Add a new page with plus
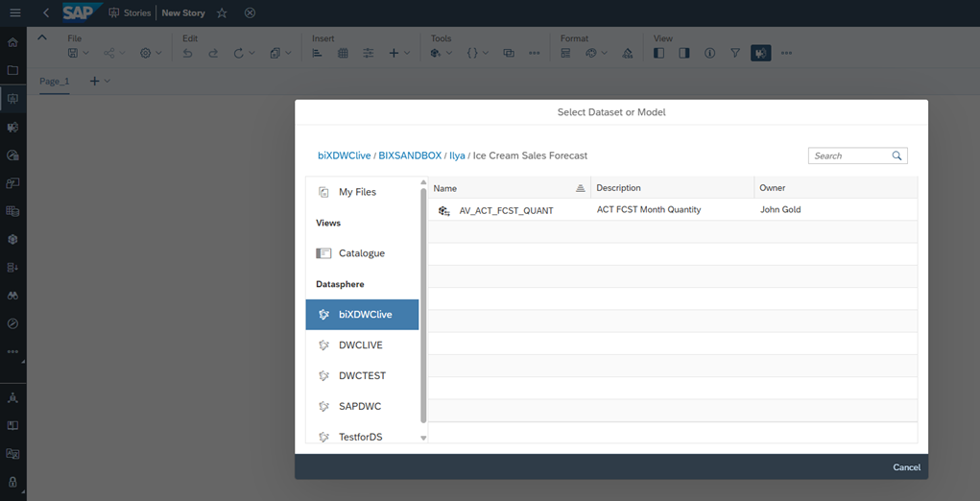Viewport: 980px width, 501px height. click(x=94, y=81)
